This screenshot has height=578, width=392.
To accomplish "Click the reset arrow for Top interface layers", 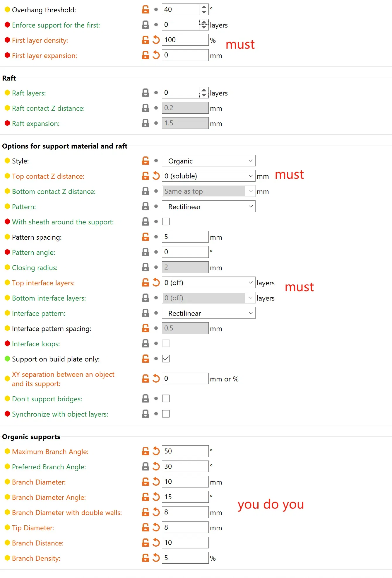I will (x=156, y=282).
